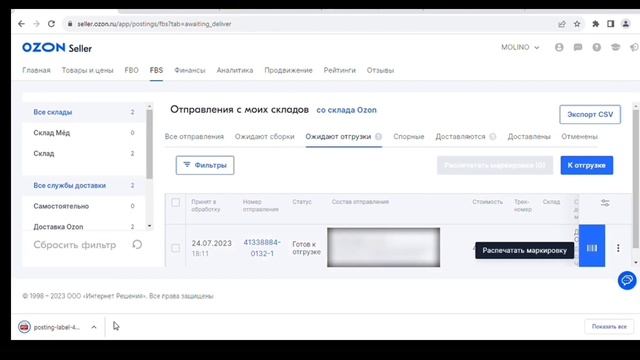Select Все склады in the sidebar
640x360 pixels.
pyautogui.click(x=84, y=112)
